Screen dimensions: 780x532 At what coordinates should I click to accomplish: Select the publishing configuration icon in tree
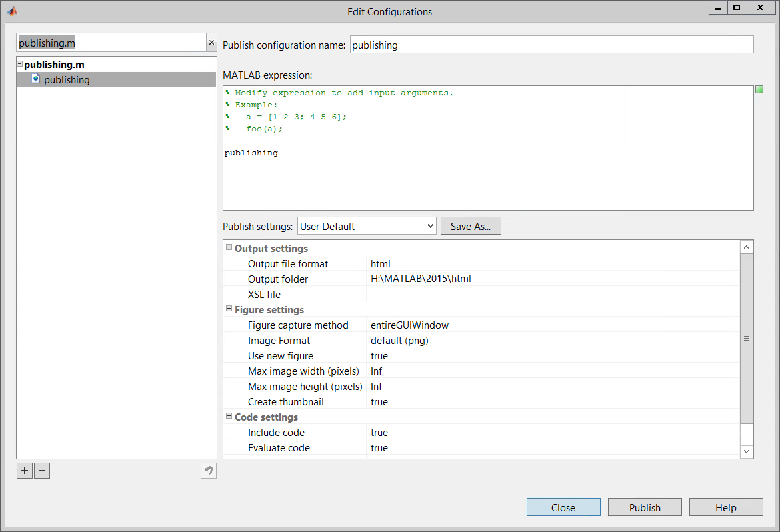pos(35,79)
